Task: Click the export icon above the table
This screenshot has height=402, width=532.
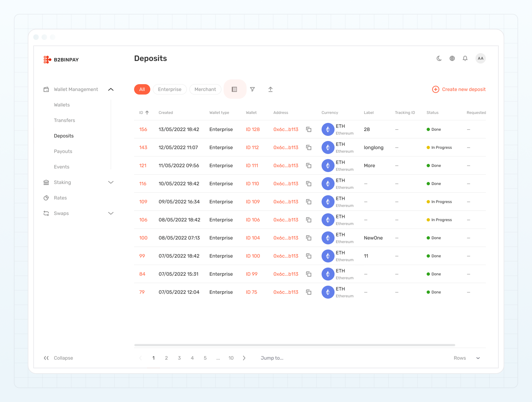Action: pos(270,89)
